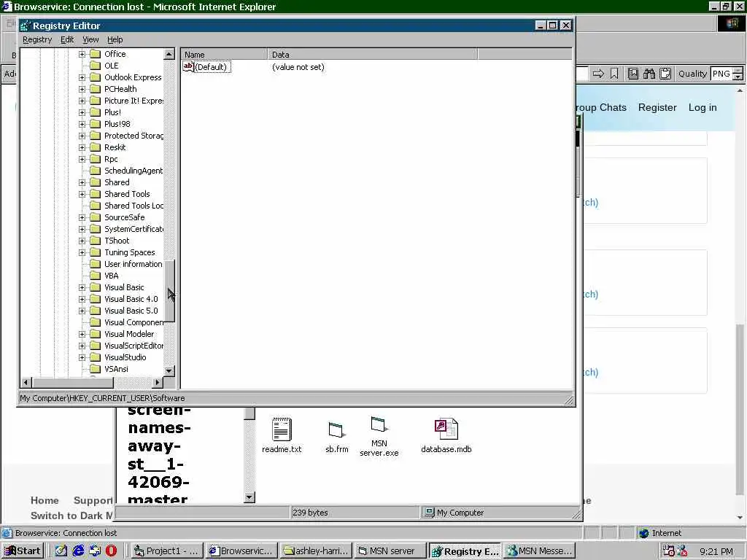This screenshot has height=560, width=747.
Task: Click the tree scroll down arrow
Action: (x=169, y=370)
